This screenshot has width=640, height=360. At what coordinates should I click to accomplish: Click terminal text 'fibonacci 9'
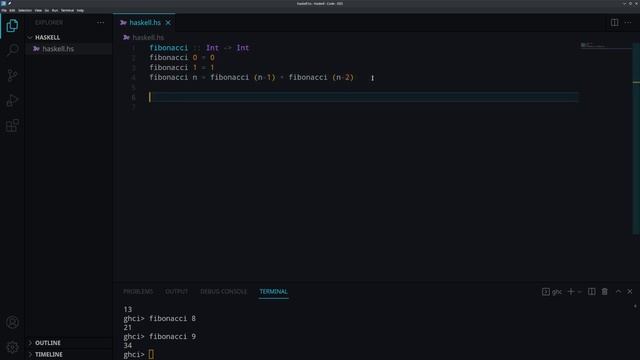(172, 336)
